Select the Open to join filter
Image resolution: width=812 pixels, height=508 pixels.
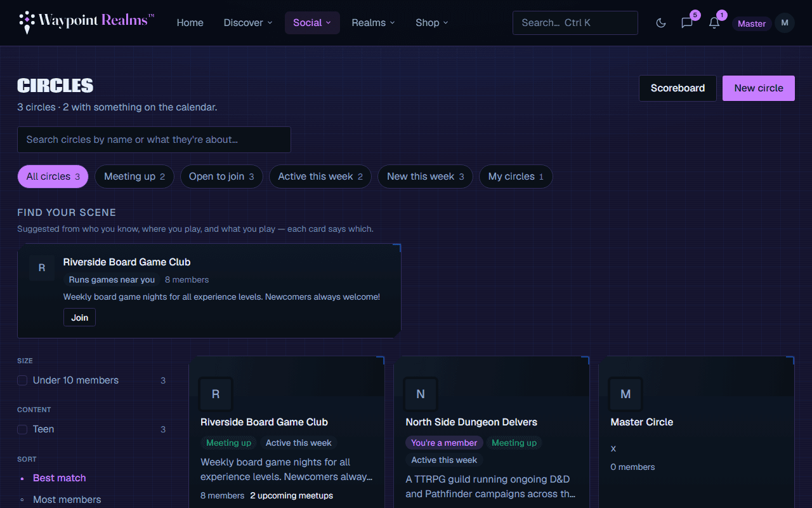(x=221, y=177)
